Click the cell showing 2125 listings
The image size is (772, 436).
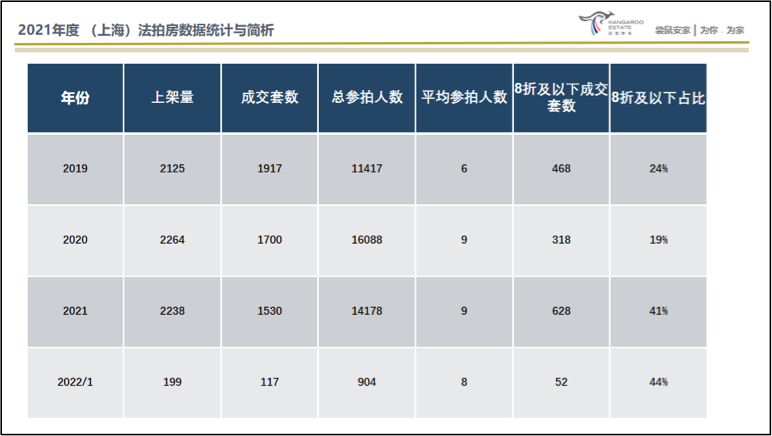pyautogui.click(x=172, y=169)
